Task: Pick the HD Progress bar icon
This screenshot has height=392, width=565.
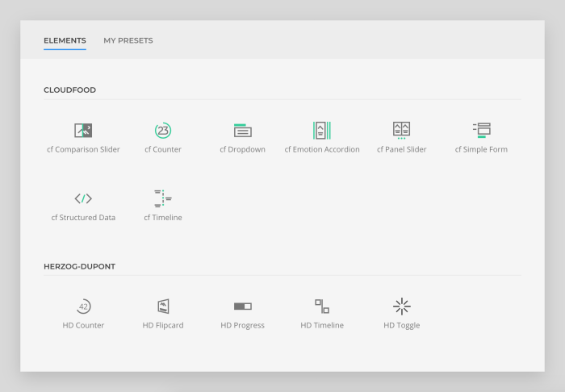Action: pyautogui.click(x=242, y=307)
